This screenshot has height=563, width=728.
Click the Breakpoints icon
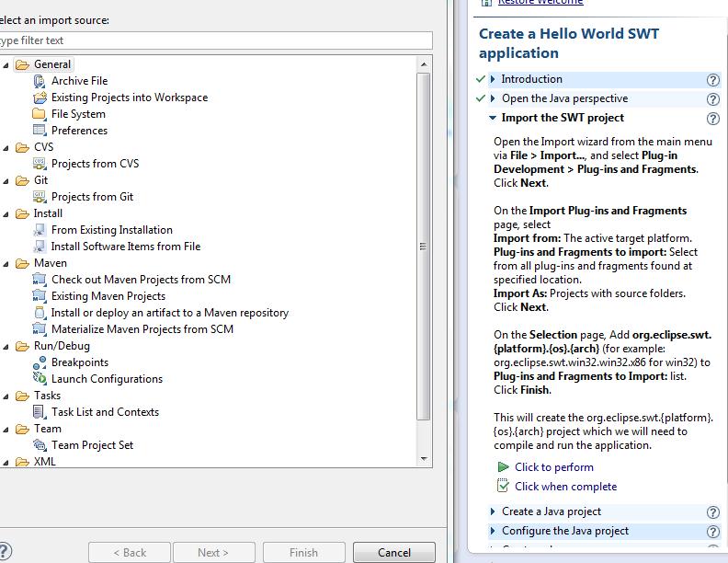click(40, 362)
